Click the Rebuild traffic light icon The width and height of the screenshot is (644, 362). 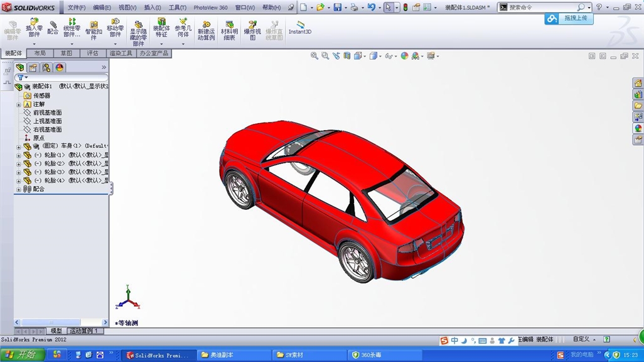pos(405,8)
